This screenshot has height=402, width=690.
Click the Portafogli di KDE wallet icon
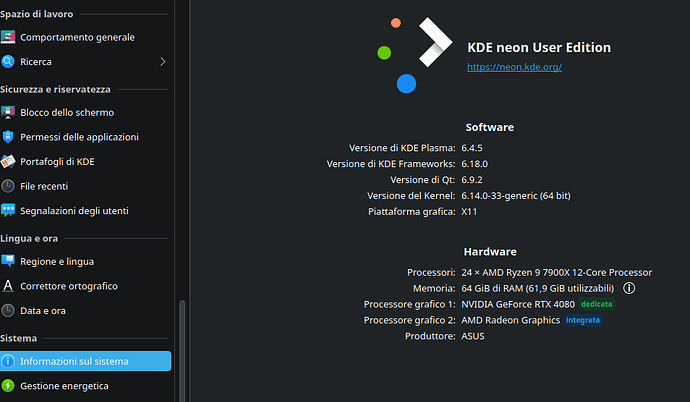(8, 162)
